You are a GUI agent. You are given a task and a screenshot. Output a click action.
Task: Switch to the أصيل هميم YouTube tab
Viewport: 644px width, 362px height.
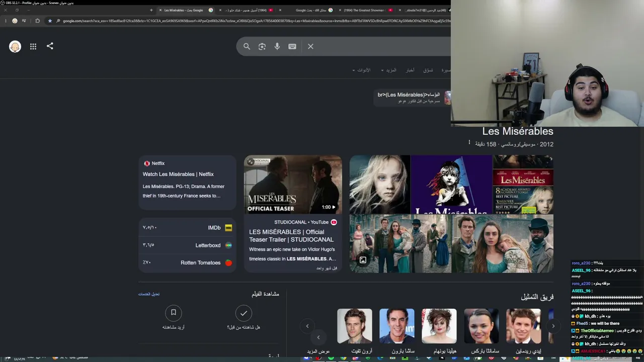coord(247,10)
